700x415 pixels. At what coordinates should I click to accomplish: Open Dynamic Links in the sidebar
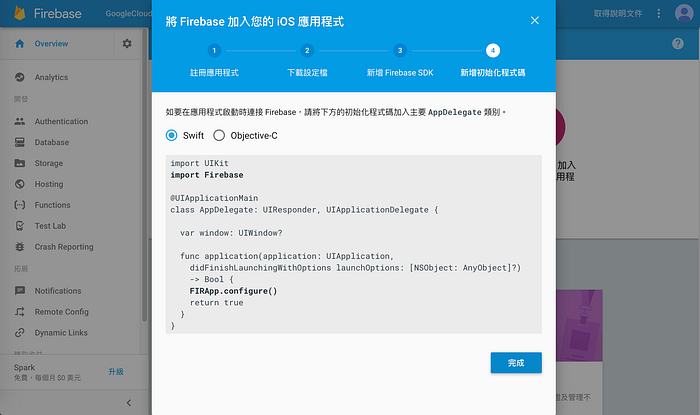click(61, 332)
